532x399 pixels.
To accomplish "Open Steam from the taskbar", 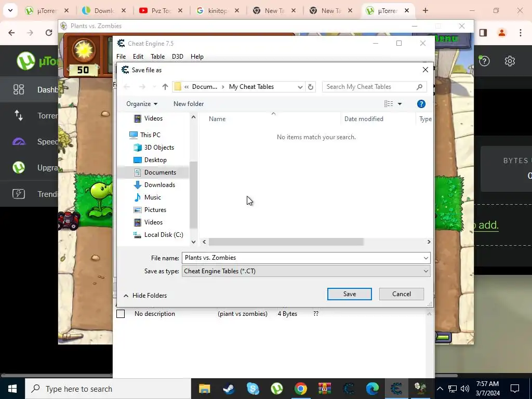I will tap(229, 389).
